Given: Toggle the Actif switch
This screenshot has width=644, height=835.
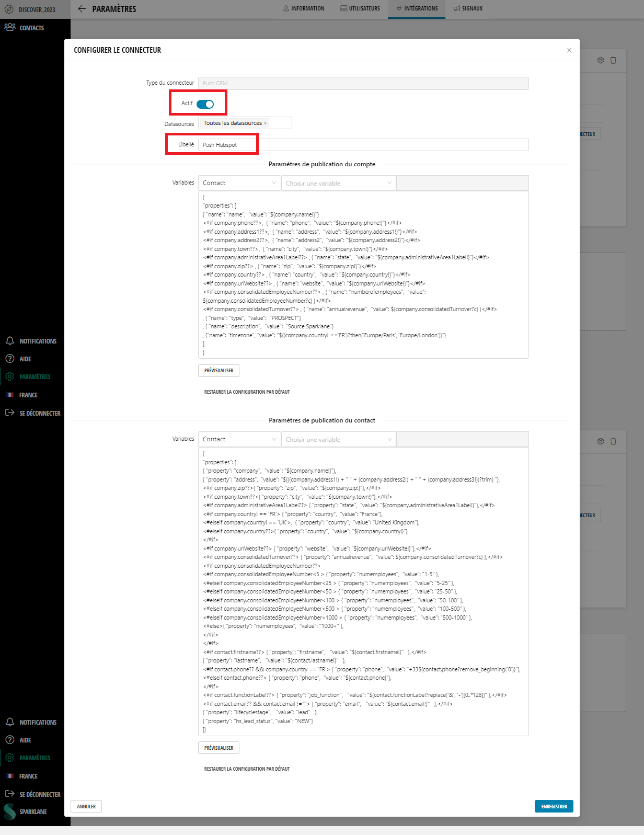Looking at the screenshot, I should (x=205, y=104).
